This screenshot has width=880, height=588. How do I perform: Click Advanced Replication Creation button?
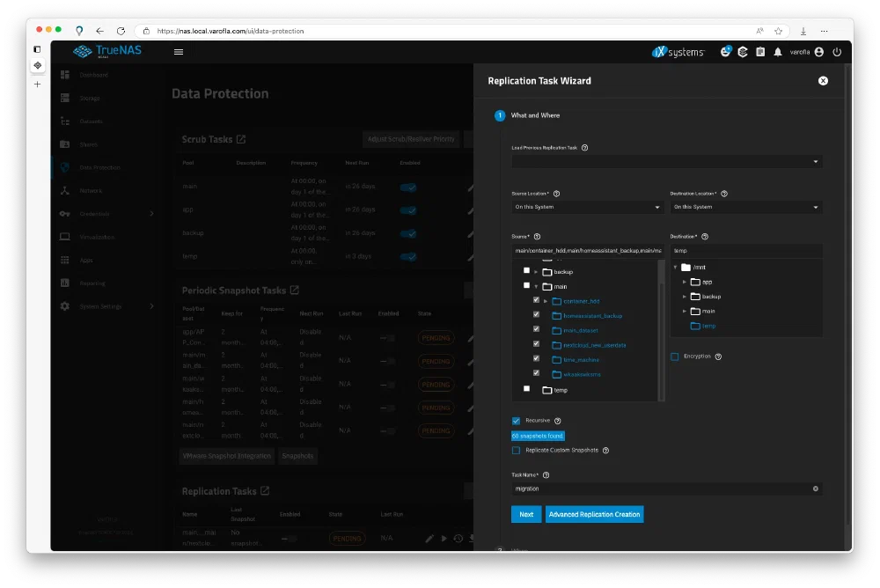[594, 514]
